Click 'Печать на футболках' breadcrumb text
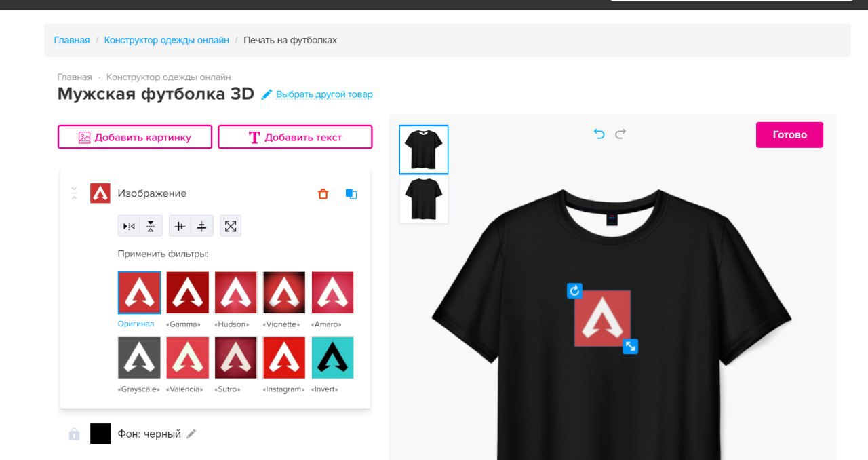868x460 pixels. pos(290,40)
